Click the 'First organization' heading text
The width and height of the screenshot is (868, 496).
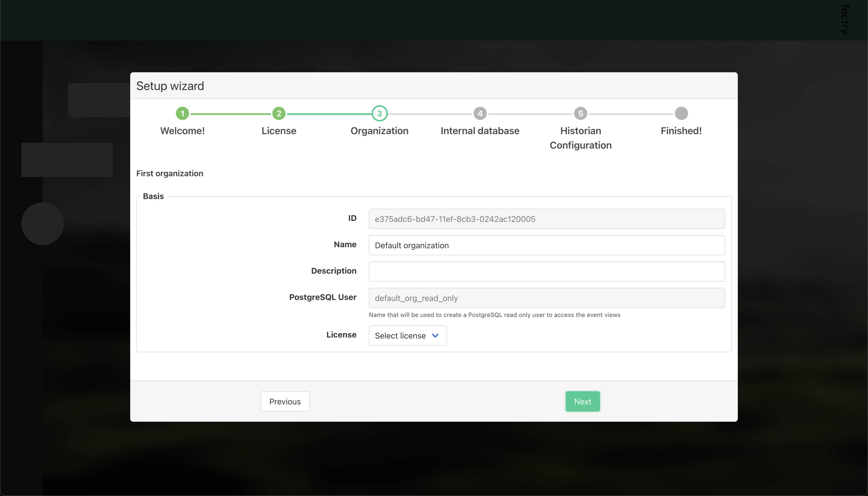tap(170, 173)
